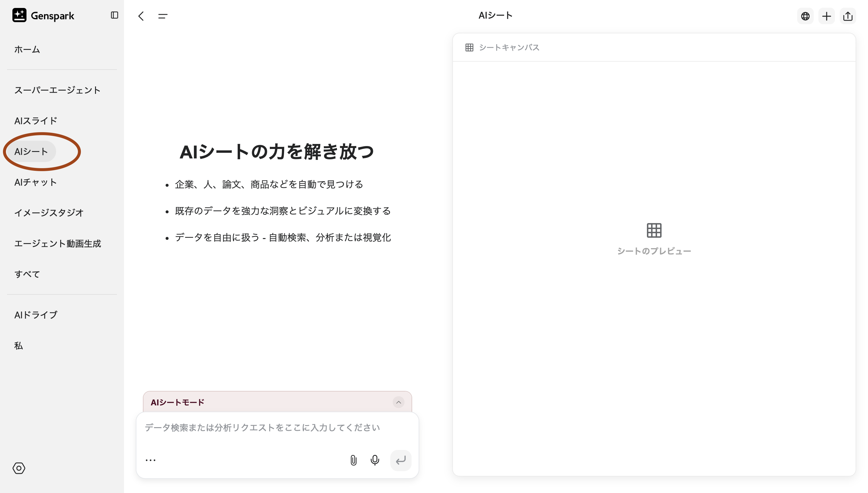
Task: Click heading AIシートの力を解き放つ
Action: pos(276,151)
